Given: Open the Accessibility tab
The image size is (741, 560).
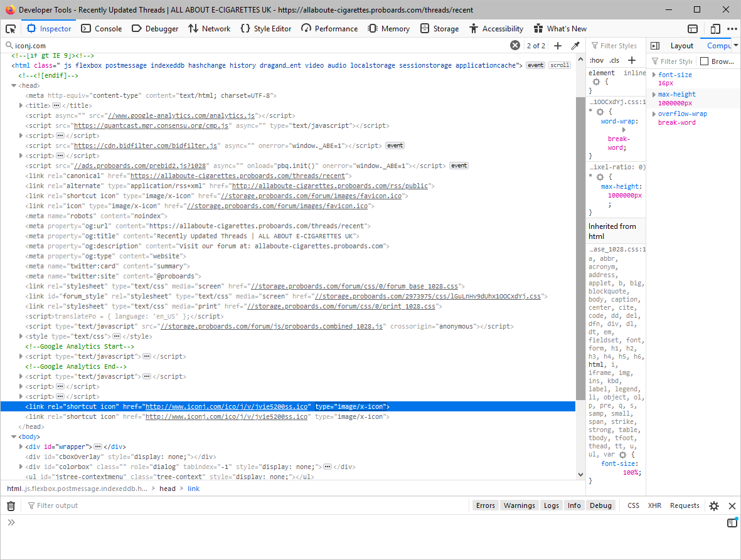Looking at the screenshot, I should pyautogui.click(x=496, y=29).
